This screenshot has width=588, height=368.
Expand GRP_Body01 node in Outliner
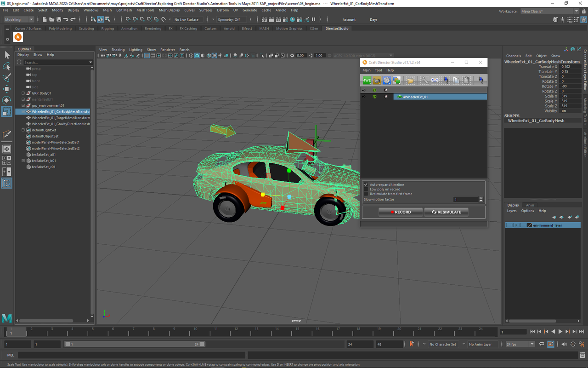[23, 93]
